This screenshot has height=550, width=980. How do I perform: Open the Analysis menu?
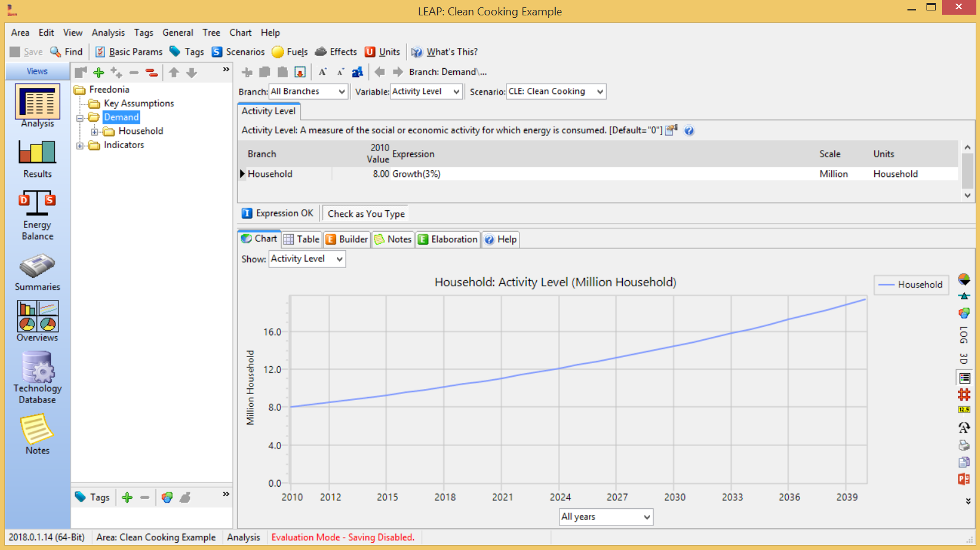[108, 33]
